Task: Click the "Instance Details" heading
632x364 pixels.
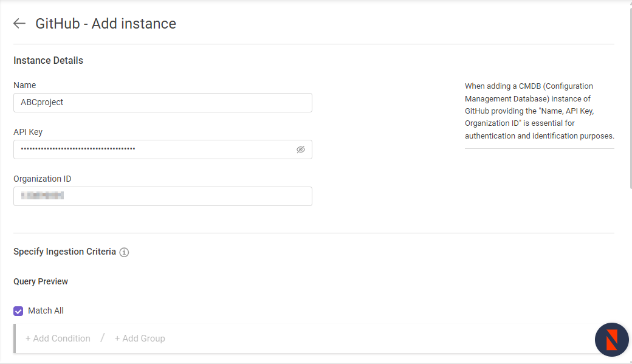Action: tap(49, 61)
